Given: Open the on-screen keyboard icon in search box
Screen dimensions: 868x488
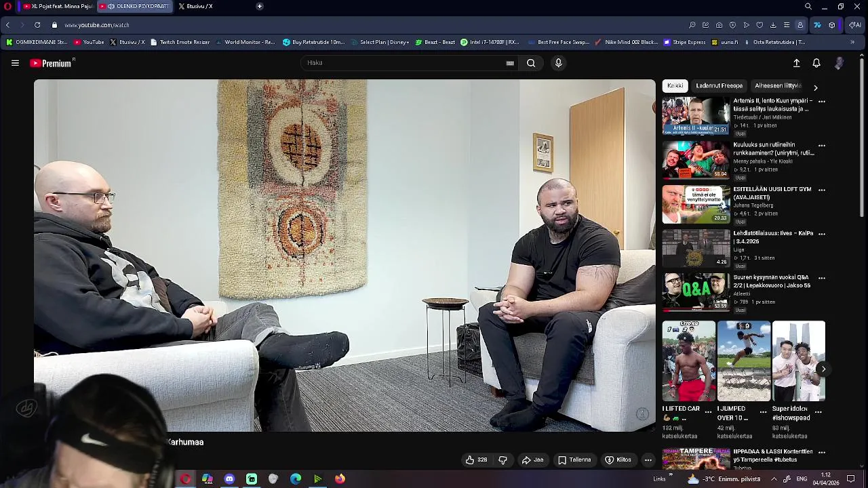Looking at the screenshot, I should (510, 63).
